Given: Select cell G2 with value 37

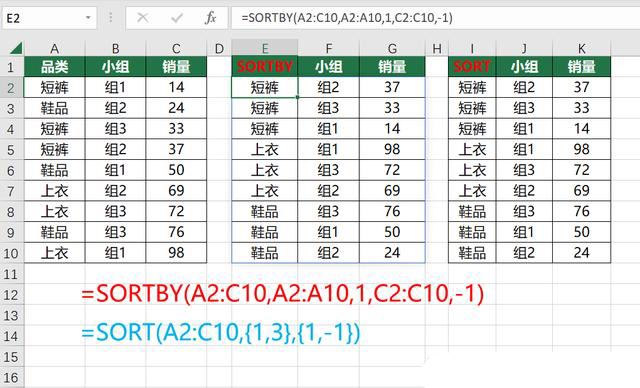Looking at the screenshot, I should click(392, 87).
